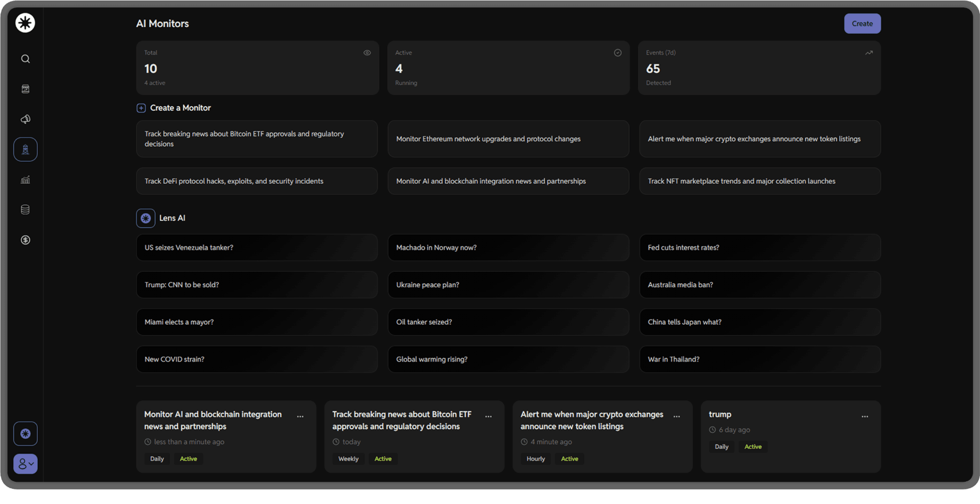Image resolution: width=980 pixels, height=504 pixels.
Task: Open the bar chart analytics icon in the sidebar
Action: pyautogui.click(x=25, y=180)
